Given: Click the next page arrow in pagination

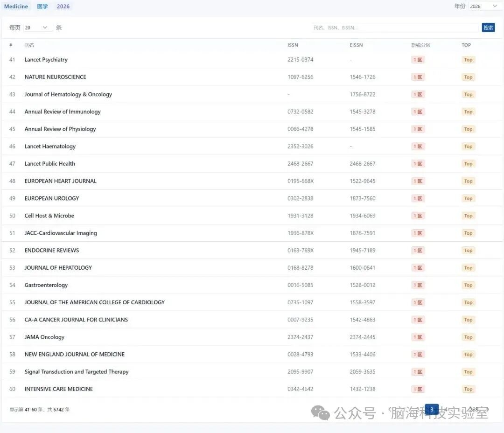Looking at the screenshot, I should click(x=488, y=409).
